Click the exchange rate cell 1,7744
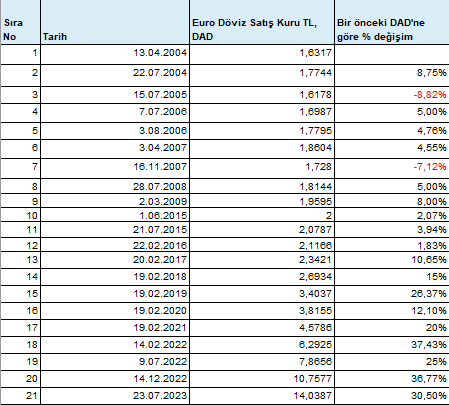 (x=262, y=76)
